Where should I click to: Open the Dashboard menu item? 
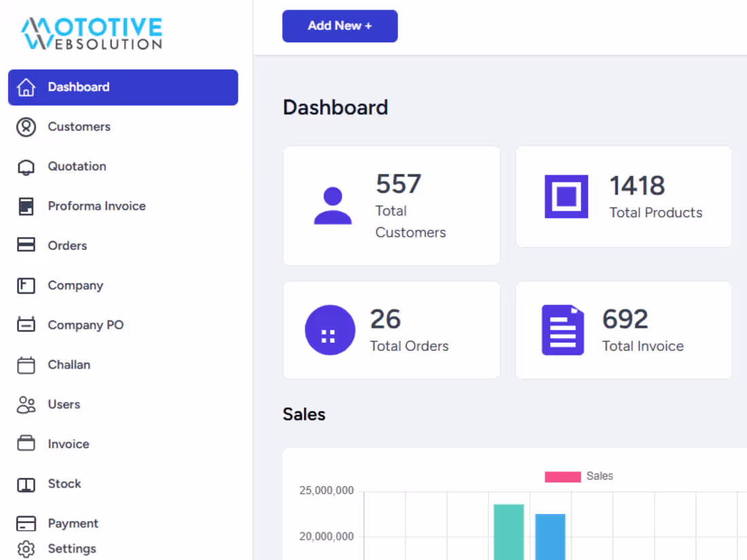click(x=78, y=87)
